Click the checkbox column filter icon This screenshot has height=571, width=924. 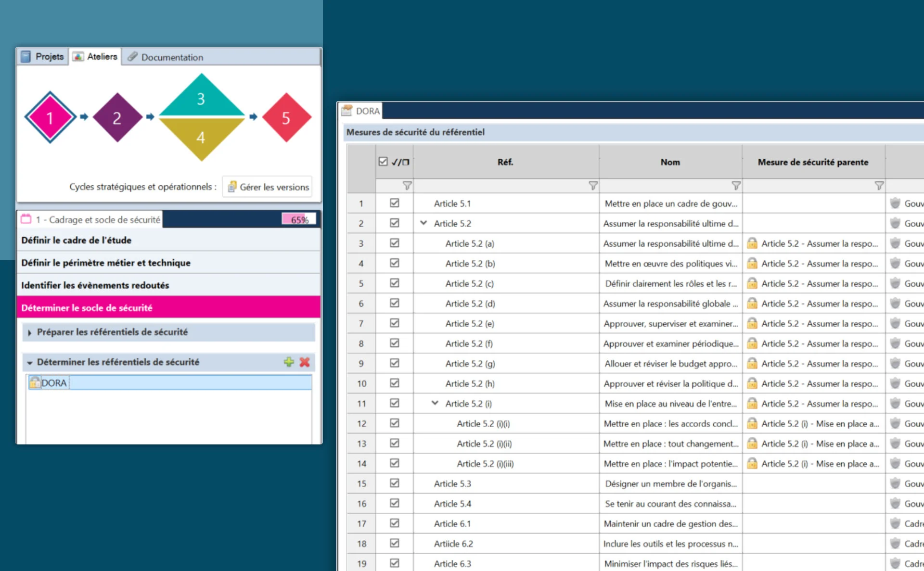tap(407, 186)
